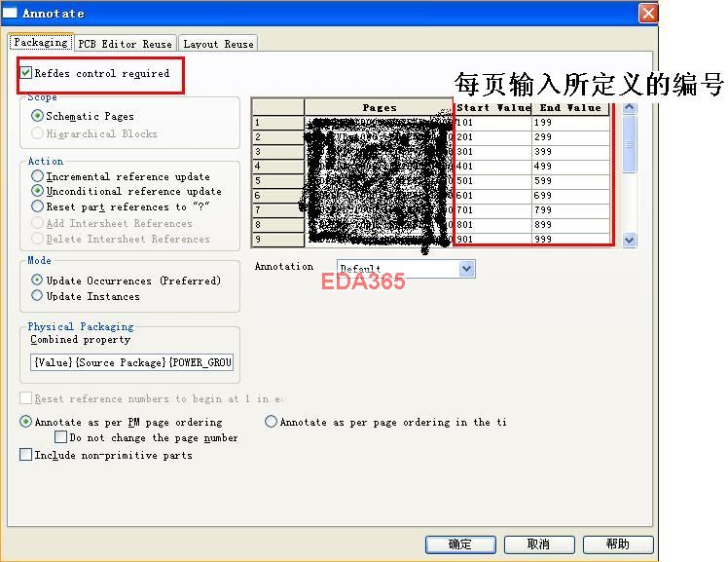Screen dimensions: 728x562
Task: Click the Annotate title bar window icon
Action: pos(10,13)
